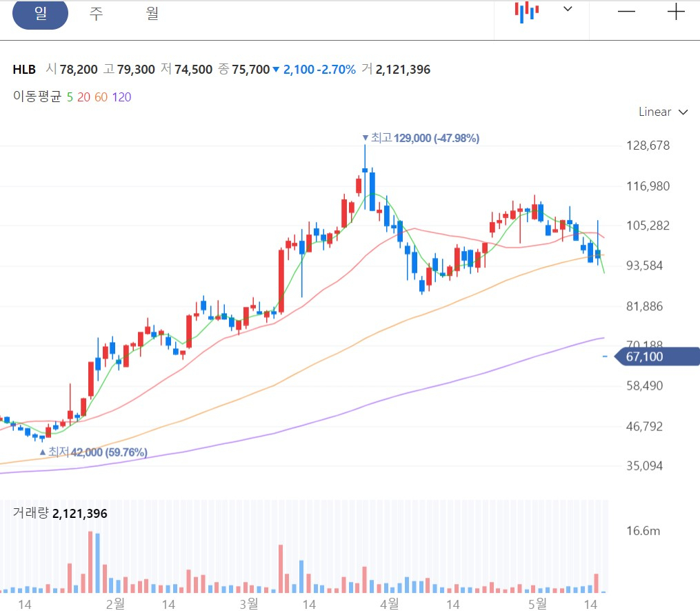The image size is (700, 611).
Task: Click the 4월 date axis label
Action: click(389, 604)
